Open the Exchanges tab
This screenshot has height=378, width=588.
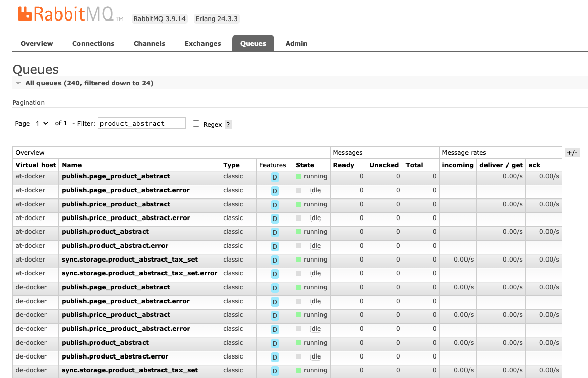203,44
